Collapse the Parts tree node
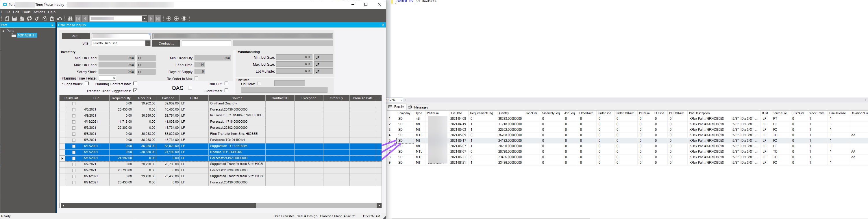868x219 pixels. 3,31
